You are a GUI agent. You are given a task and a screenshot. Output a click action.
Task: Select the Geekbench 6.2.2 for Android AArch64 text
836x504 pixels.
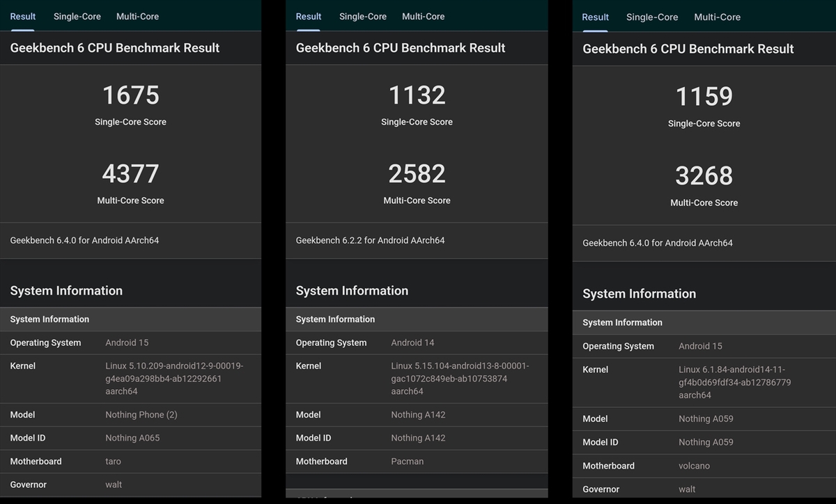coord(370,240)
